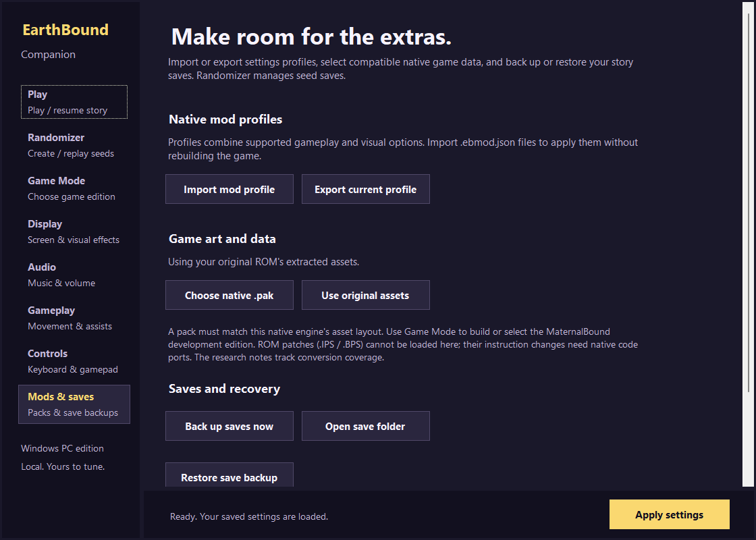Click the Native mod profiles heading
756x540 pixels.
pos(225,119)
